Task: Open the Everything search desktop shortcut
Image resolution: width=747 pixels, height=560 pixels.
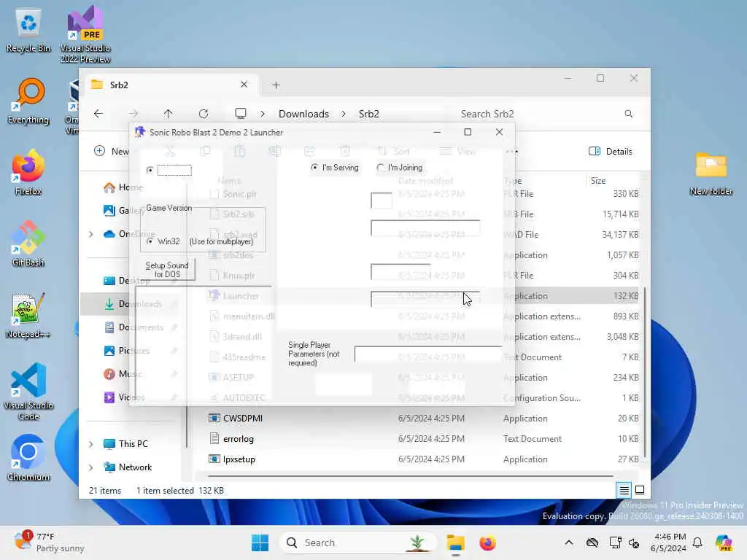Action: click(x=28, y=101)
